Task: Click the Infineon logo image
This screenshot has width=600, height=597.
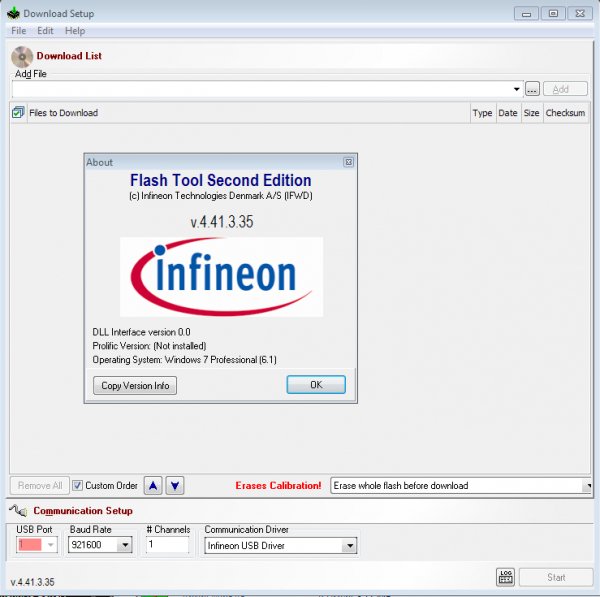Action: point(222,277)
